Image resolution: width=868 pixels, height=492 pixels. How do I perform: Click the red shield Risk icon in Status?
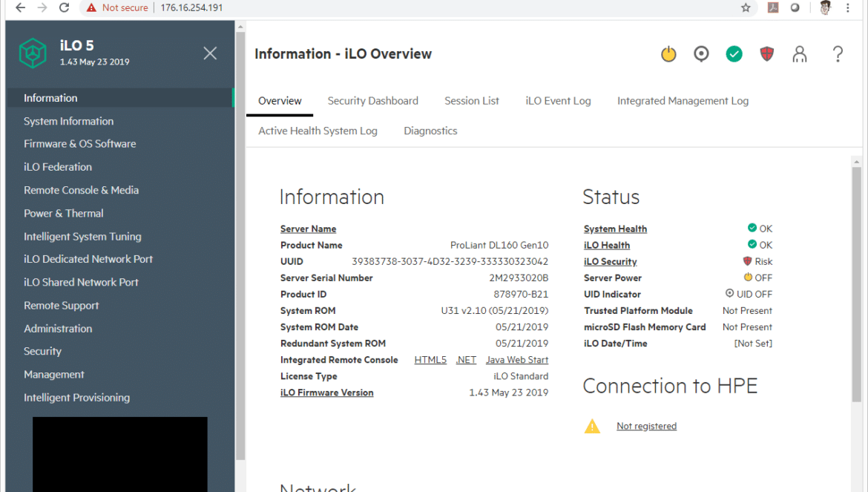747,261
